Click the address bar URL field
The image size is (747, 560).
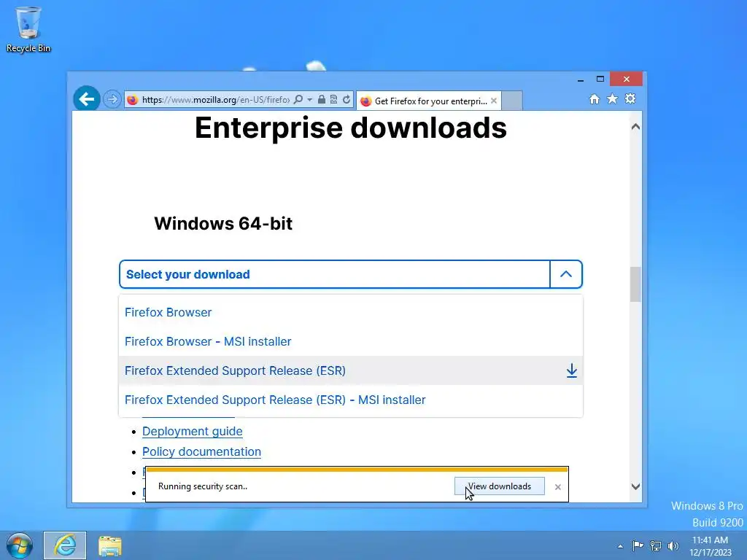pyautogui.click(x=215, y=99)
